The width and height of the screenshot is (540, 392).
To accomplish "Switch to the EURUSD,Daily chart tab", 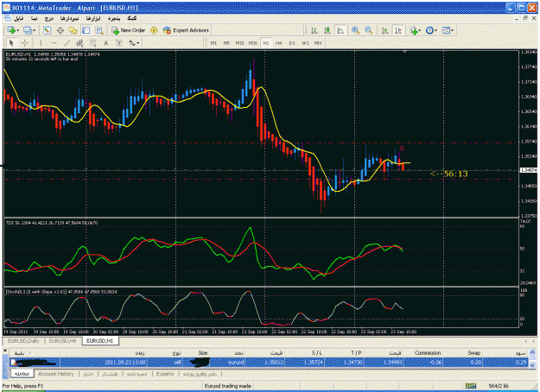I will tap(23, 341).
